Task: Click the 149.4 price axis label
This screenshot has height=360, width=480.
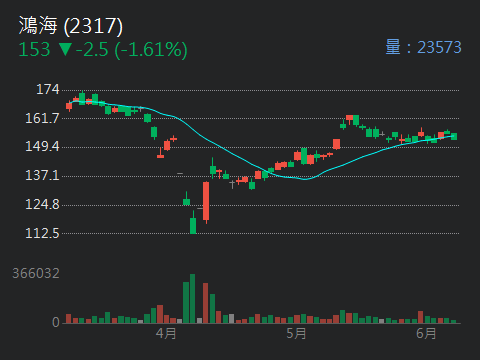Action: 42,146
